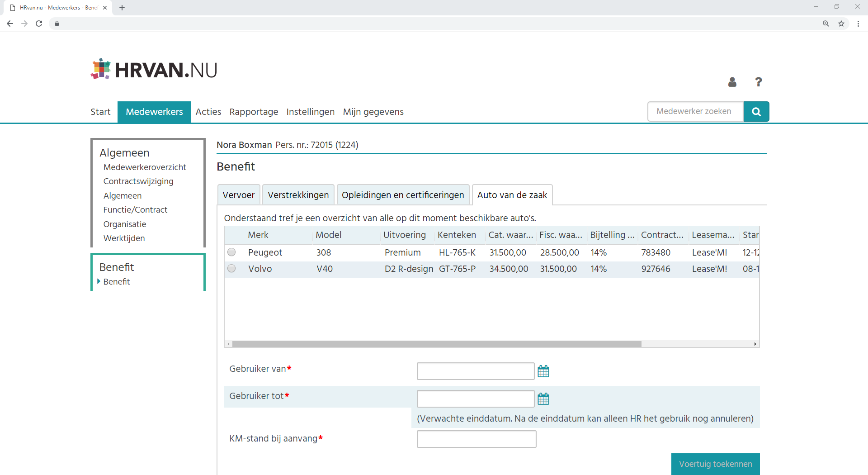Click the Gebruiker van date field
The image size is (868, 475).
(x=476, y=371)
